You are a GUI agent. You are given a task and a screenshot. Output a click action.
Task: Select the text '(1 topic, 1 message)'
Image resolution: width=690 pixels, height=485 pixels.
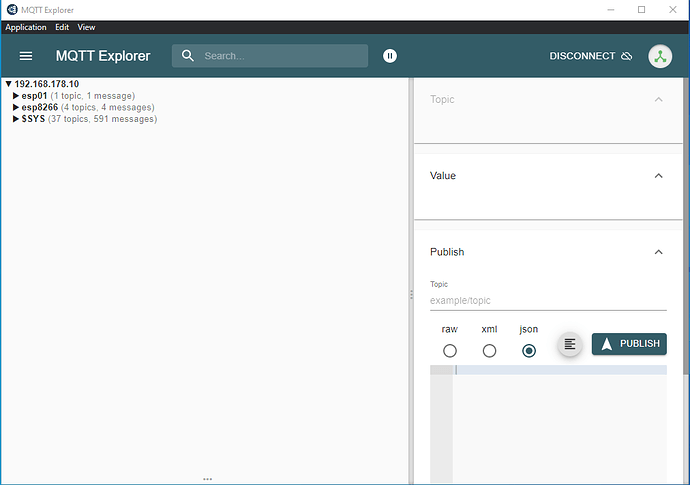pyautogui.click(x=93, y=96)
